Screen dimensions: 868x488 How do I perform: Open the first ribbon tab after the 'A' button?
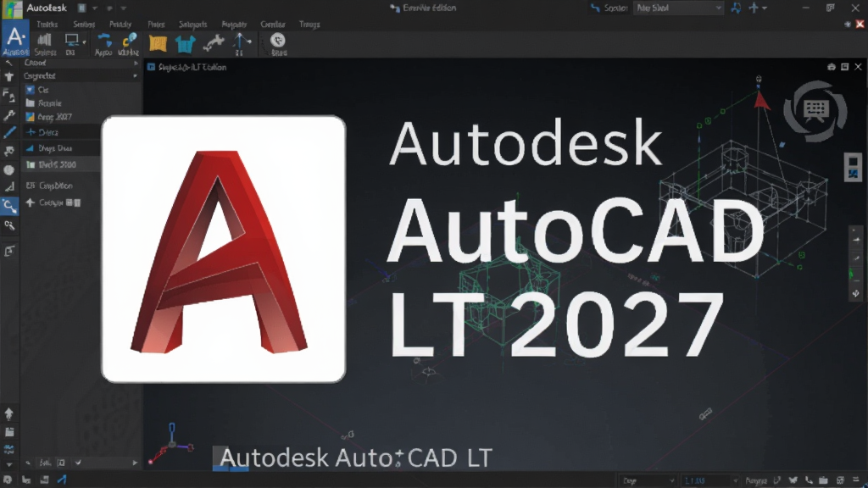click(x=47, y=25)
